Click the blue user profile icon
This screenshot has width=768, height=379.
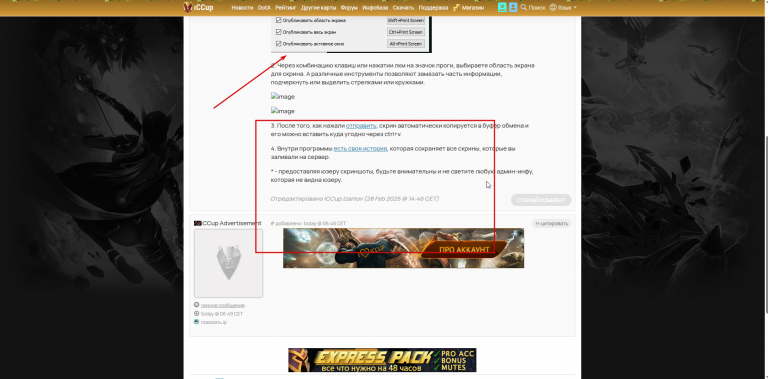513,7
